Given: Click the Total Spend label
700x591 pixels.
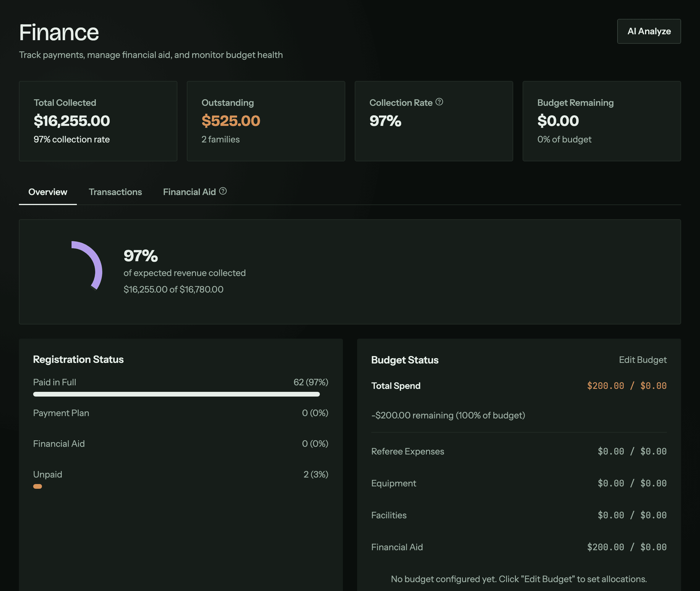Looking at the screenshot, I should [396, 386].
